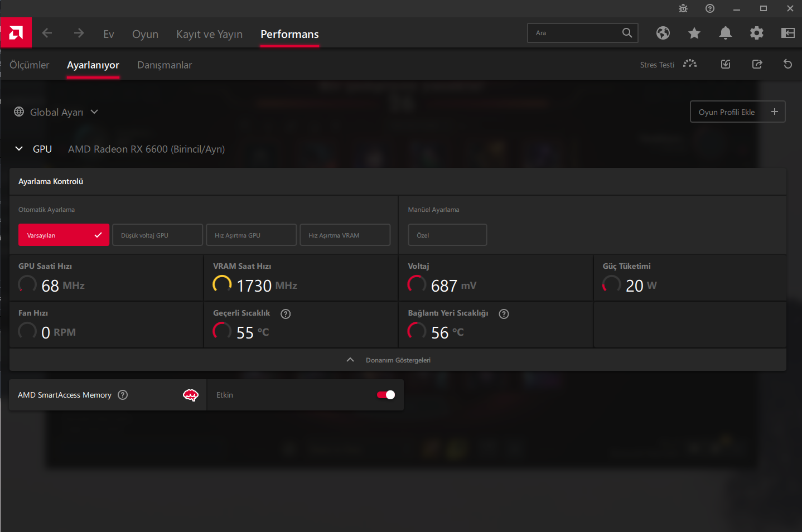Viewport: 802px width, 532px height.
Task: Go forward with the right arrow
Action: pos(79,33)
